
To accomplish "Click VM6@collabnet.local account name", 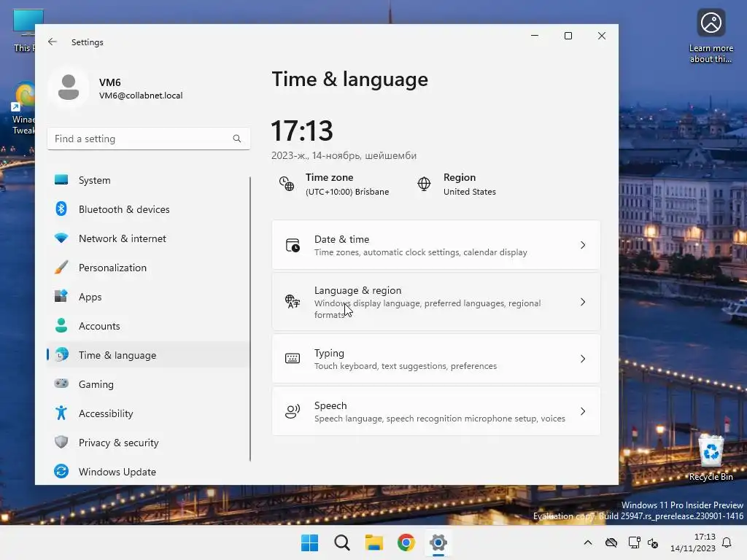I will 141,96.
